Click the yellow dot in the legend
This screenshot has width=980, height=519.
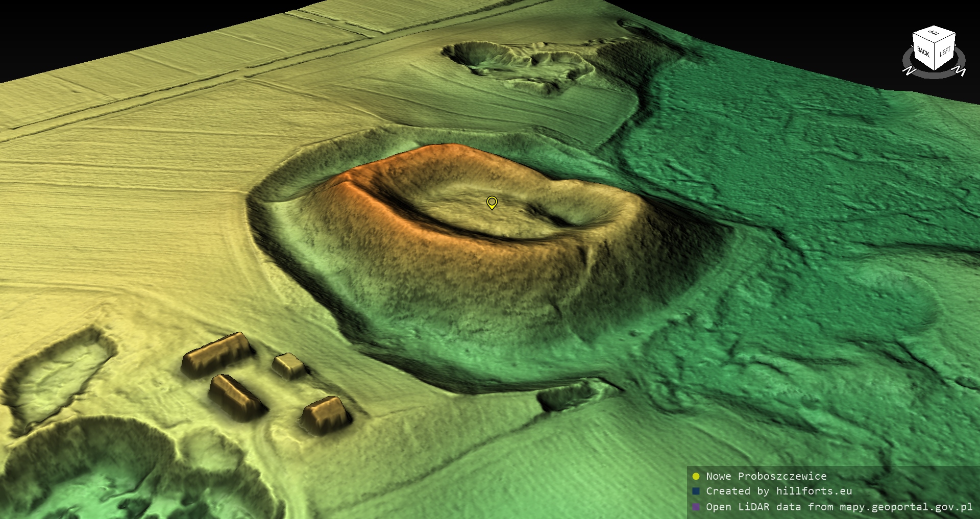(696, 477)
